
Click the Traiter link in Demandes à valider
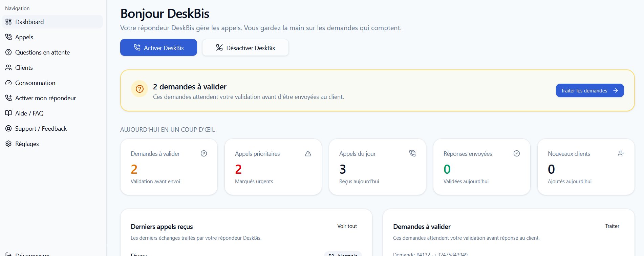pos(612,226)
